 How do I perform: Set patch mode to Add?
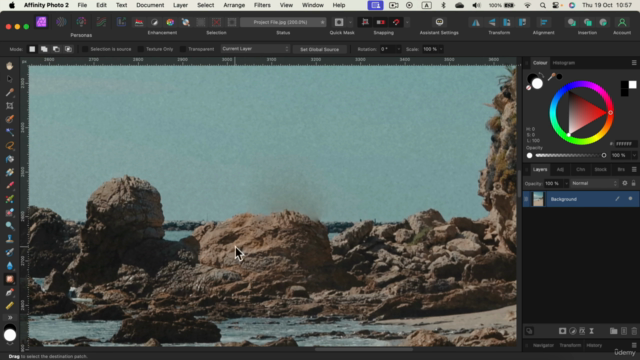click(44, 49)
